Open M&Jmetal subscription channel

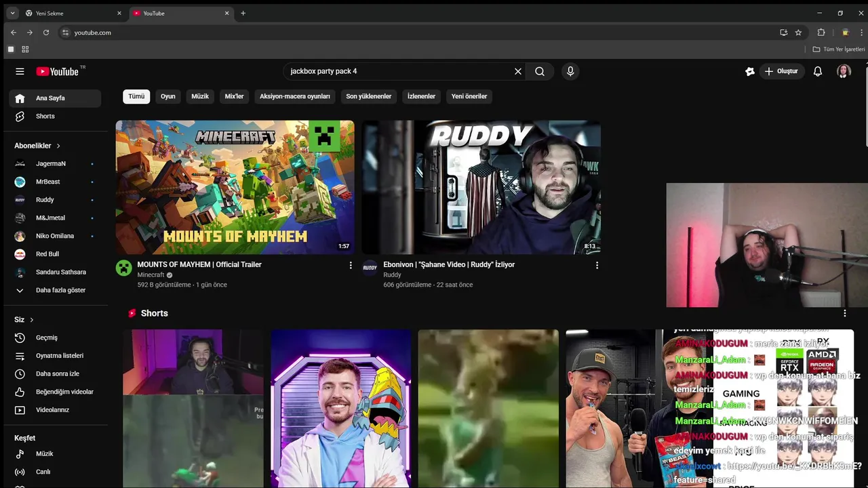[55, 218]
